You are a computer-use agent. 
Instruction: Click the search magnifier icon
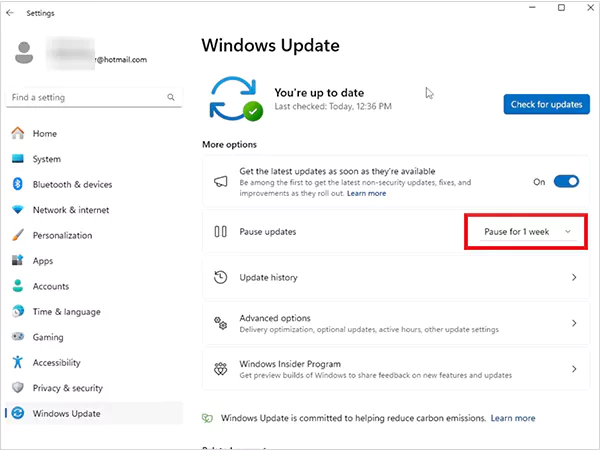171,97
